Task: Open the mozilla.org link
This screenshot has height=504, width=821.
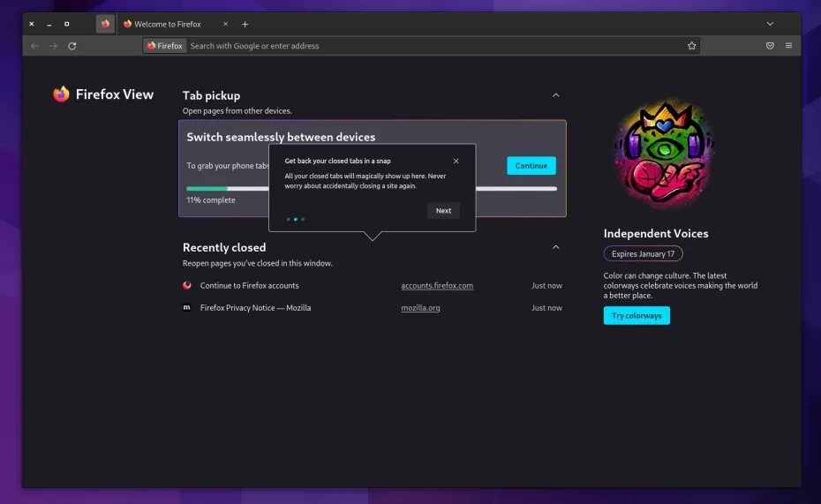Action: [x=420, y=308]
